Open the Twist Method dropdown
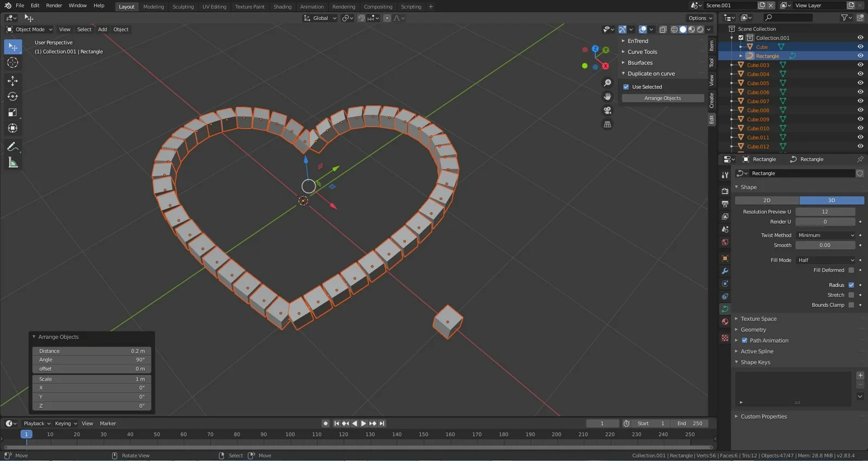The image size is (868, 461). pyautogui.click(x=825, y=236)
